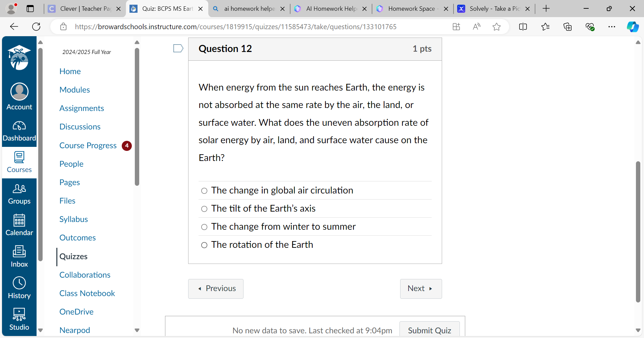The image size is (644, 338).
Task: Open the OneDrive course link
Action: [x=76, y=312]
